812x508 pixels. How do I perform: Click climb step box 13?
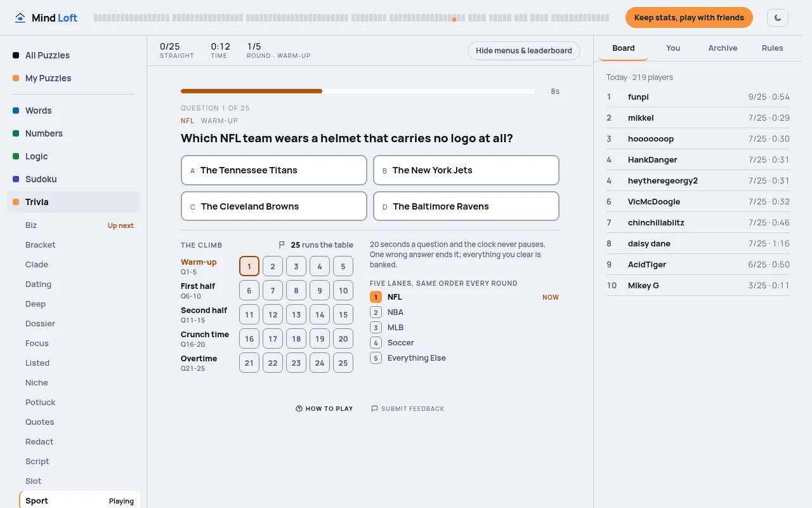pos(296,315)
